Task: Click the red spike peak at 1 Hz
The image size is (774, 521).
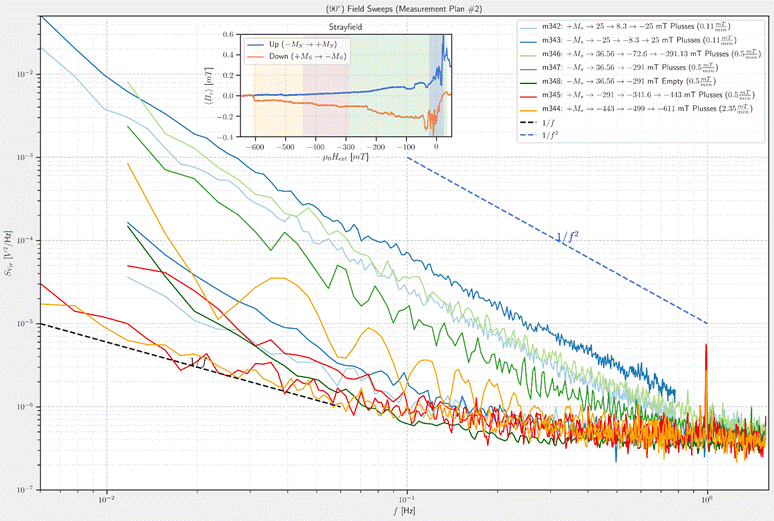Action: point(707,347)
